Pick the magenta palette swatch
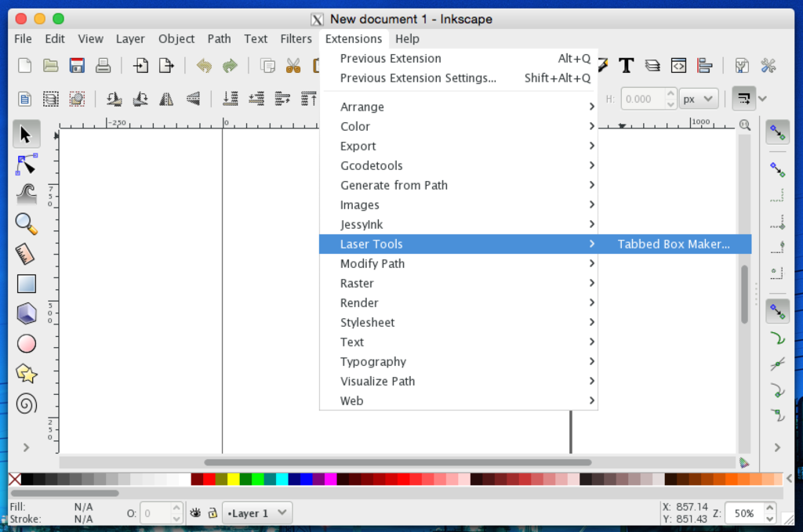The image size is (803, 532). (x=330, y=480)
